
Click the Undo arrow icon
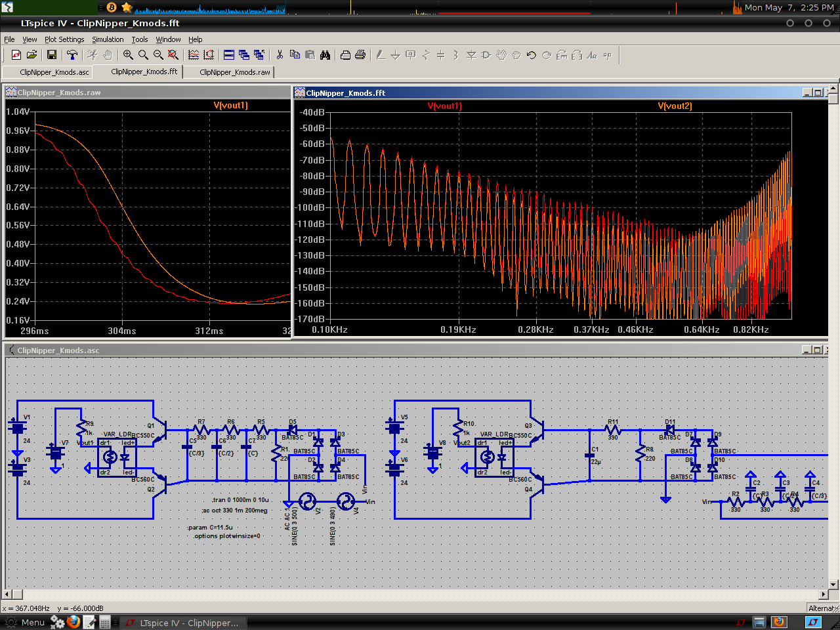(532, 55)
